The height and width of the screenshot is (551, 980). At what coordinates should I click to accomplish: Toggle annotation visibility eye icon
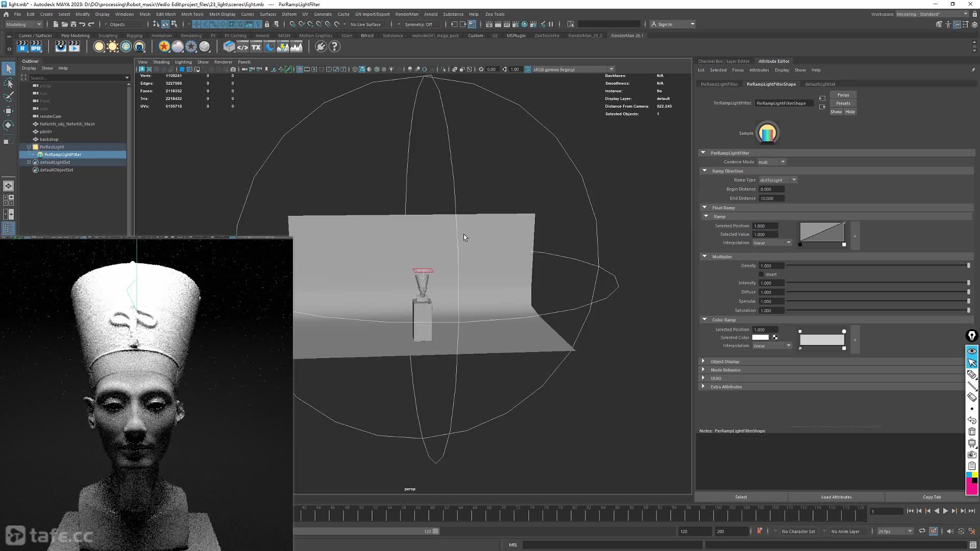972,351
